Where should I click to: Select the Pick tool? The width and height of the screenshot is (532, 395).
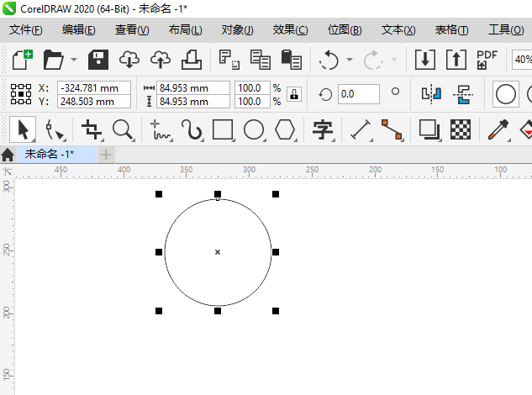(23, 129)
